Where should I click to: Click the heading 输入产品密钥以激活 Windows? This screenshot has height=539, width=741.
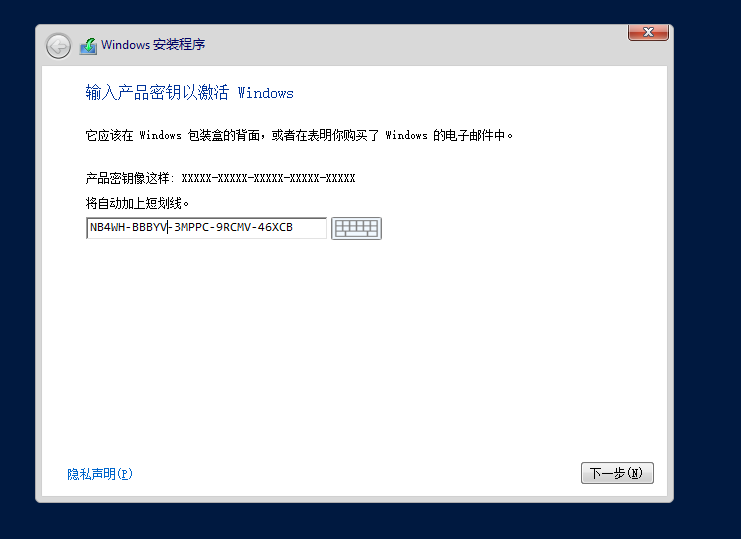pyautogui.click(x=190, y=93)
